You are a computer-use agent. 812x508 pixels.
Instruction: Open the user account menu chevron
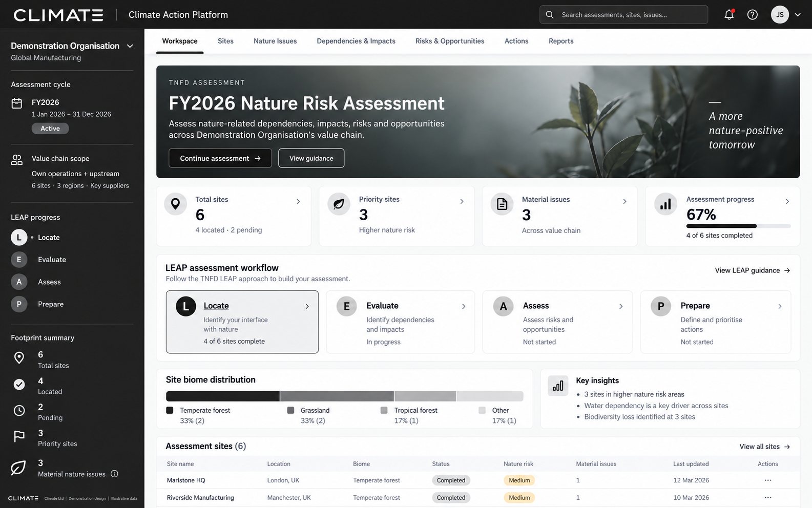click(798, 15)
